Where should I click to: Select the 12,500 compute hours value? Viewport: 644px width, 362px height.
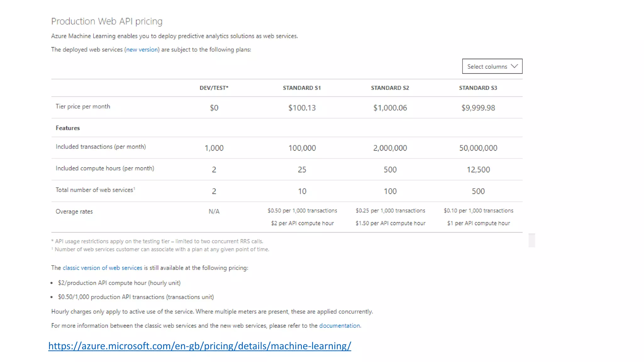tap(478, 170)
